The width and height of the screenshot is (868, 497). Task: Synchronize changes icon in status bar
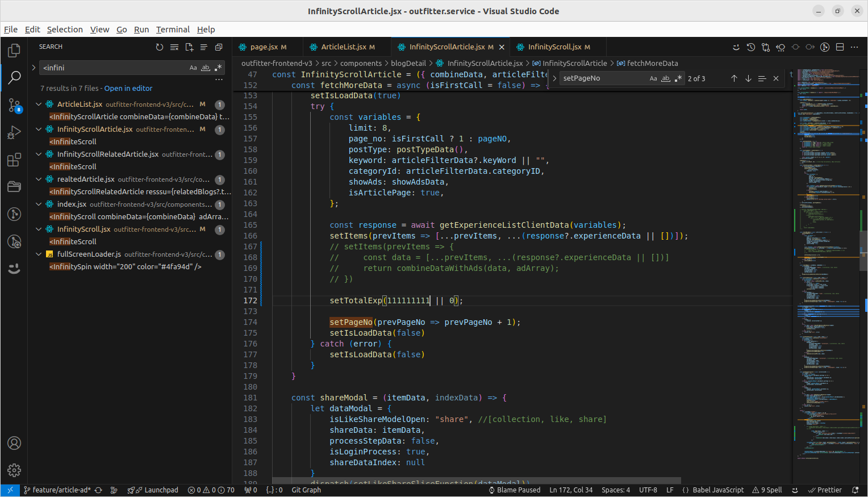tap(98, 490)
